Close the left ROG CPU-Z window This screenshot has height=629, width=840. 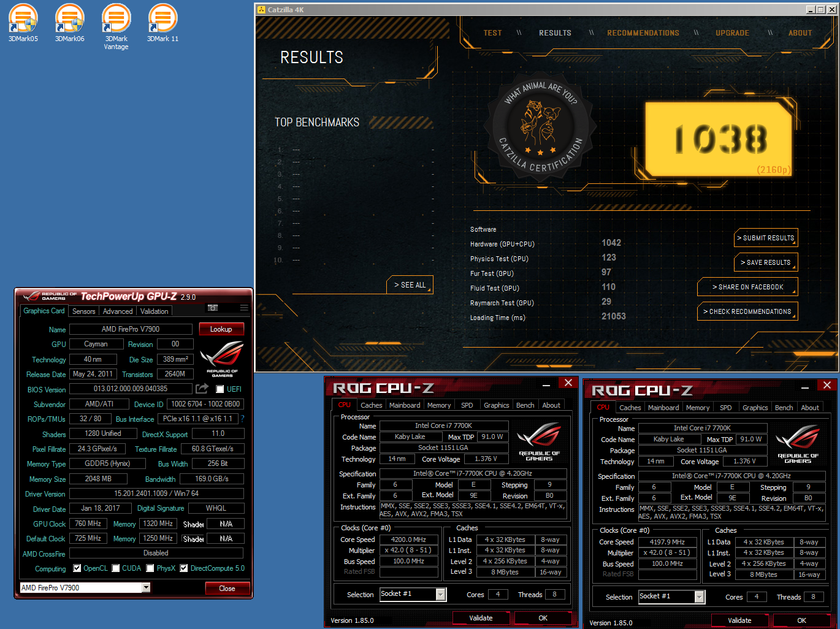[x=568, y=383]
